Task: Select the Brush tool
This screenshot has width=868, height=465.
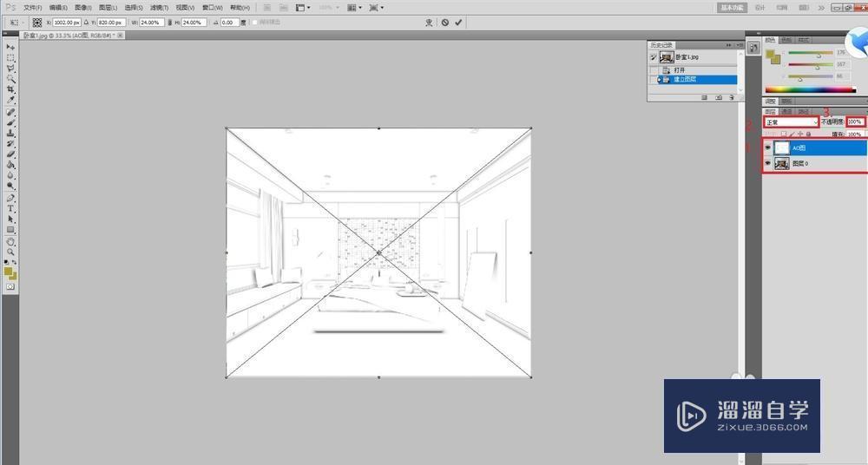Action: pyautogui.click(x=10, y=123)
